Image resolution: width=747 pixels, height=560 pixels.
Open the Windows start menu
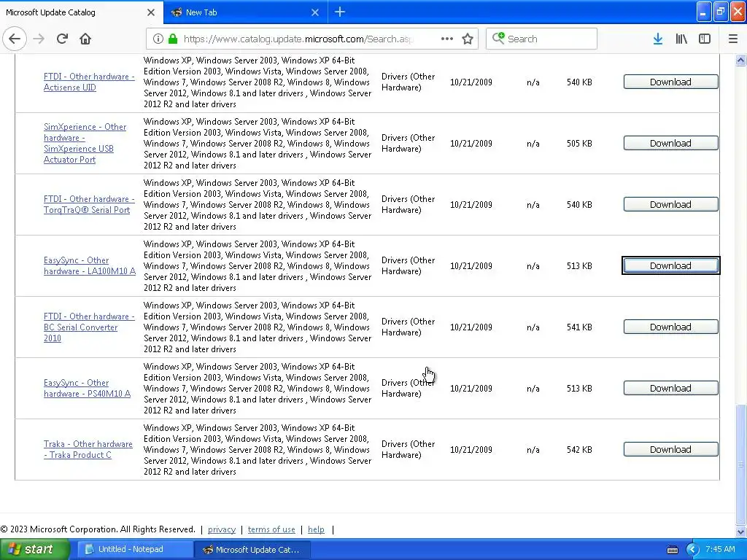(35, 550)
